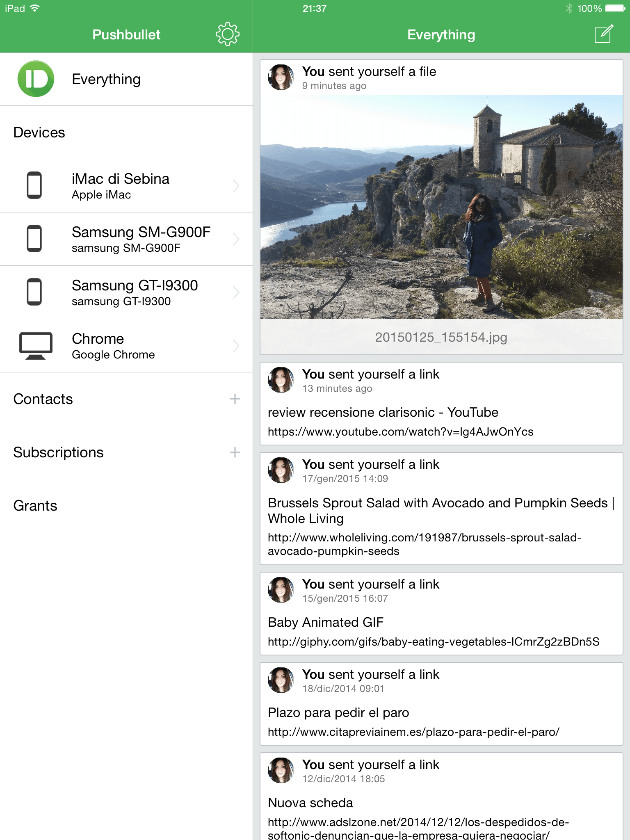
Task: Open the YouTube clarisonic review link
Action: (400, 431)
